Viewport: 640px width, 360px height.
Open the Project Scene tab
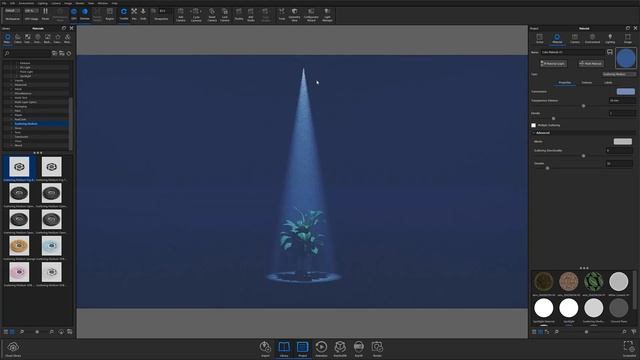540,39
